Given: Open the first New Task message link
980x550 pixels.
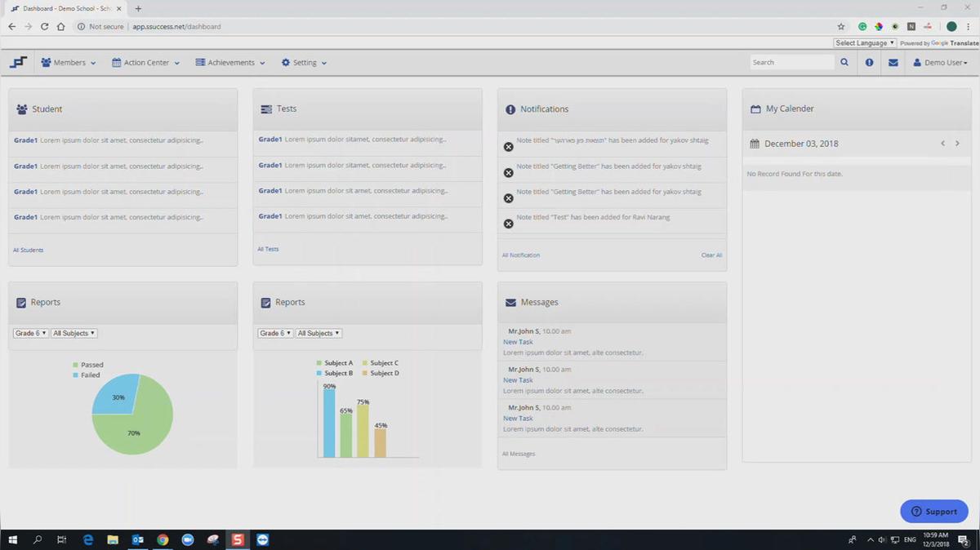Looking at the screenshot, I should [x=518, y=342].
